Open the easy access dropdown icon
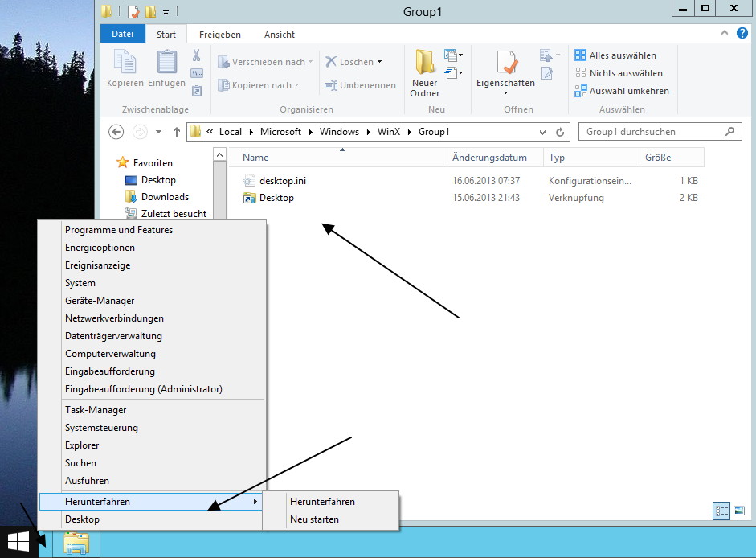Screen dimensions: 756x558 click(453, 73)
